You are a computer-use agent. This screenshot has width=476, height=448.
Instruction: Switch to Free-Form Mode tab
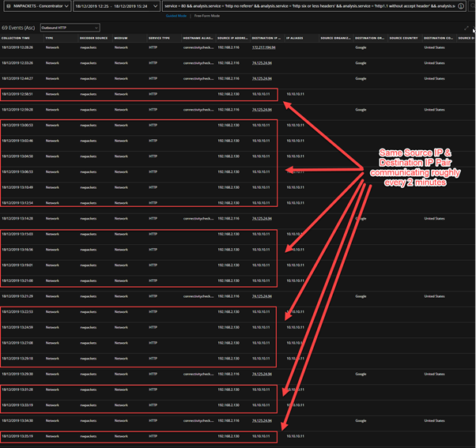click(206, 16)
